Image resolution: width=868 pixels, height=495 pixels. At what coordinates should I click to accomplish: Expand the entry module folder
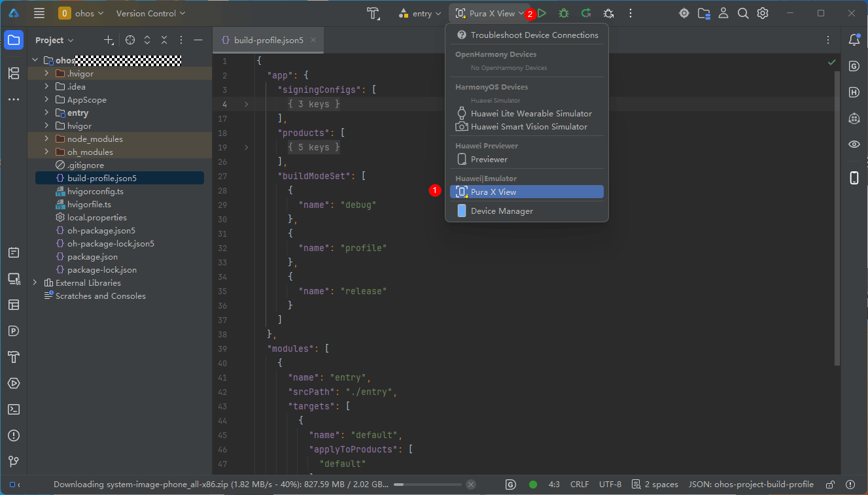pos(46,112)
